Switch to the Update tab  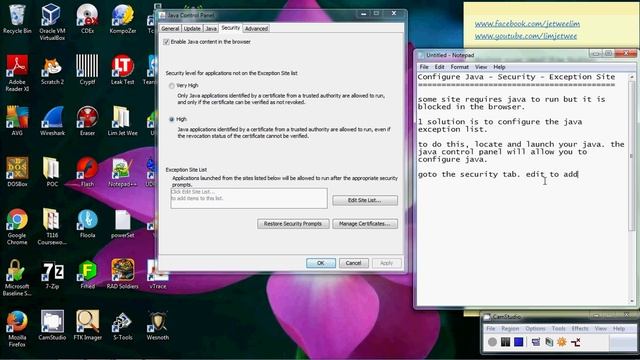pyautogui.click(x=192, y=29)
